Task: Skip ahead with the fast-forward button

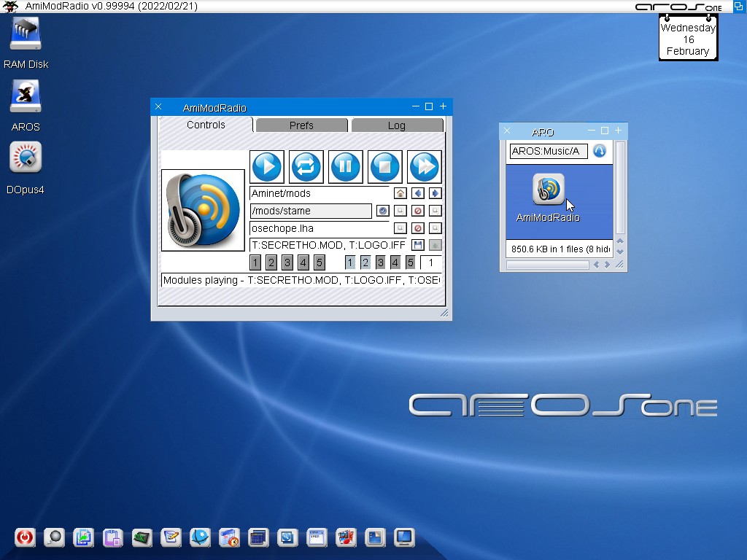Action: (425, 167)
